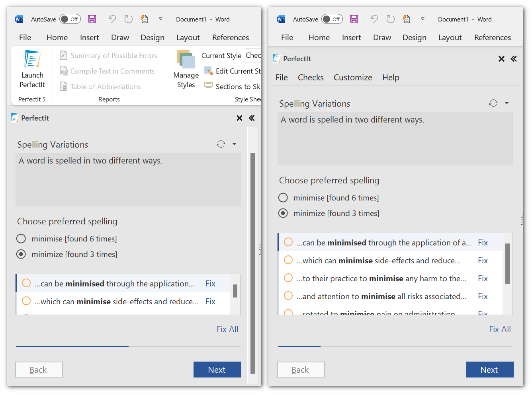Open the Design tab in right window
This screenshot has height=395, width=532.
(x=415, y=37)
